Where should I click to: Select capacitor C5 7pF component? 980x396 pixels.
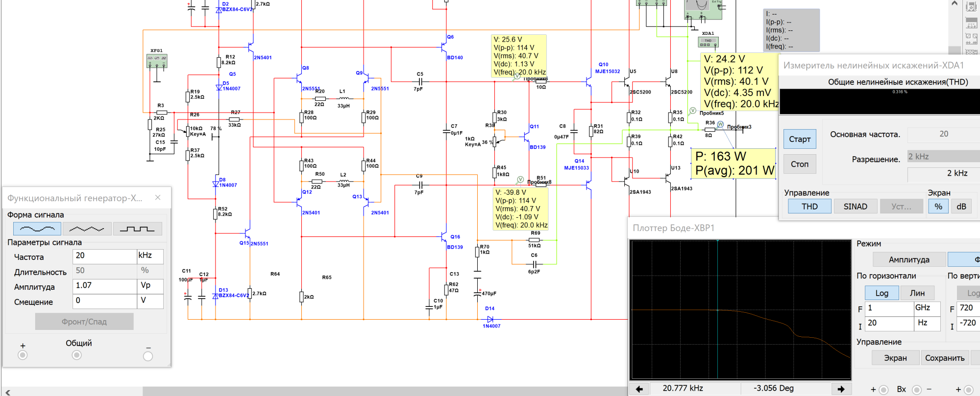420,81
